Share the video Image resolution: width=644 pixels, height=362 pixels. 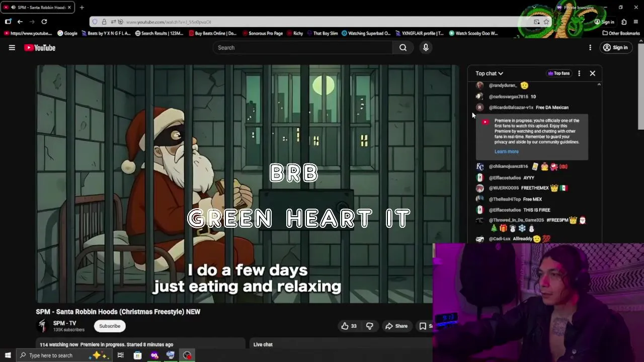pyautogui.click(x=396, y=326)
